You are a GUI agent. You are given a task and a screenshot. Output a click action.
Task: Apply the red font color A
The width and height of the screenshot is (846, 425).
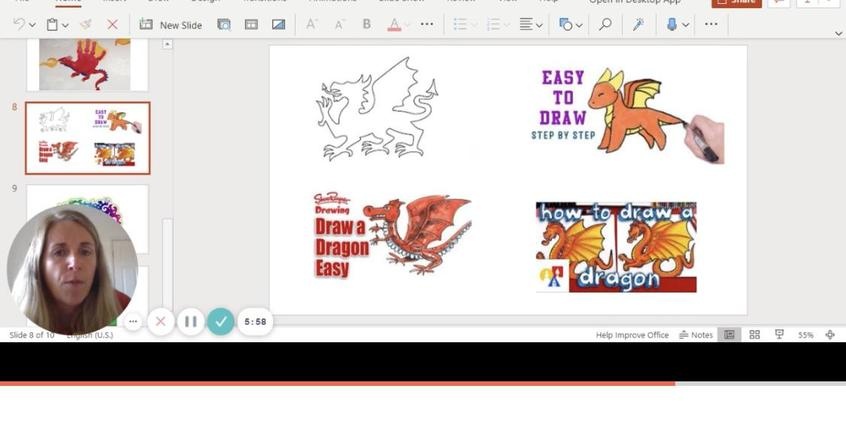(394, 24)
